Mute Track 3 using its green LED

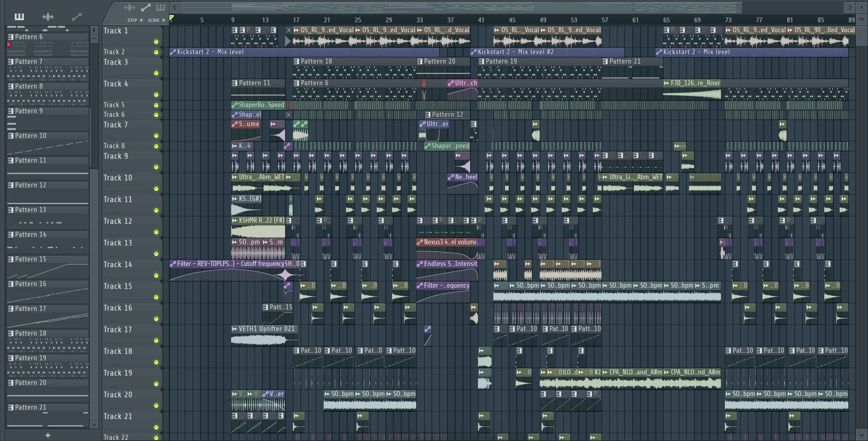[156, 73]
